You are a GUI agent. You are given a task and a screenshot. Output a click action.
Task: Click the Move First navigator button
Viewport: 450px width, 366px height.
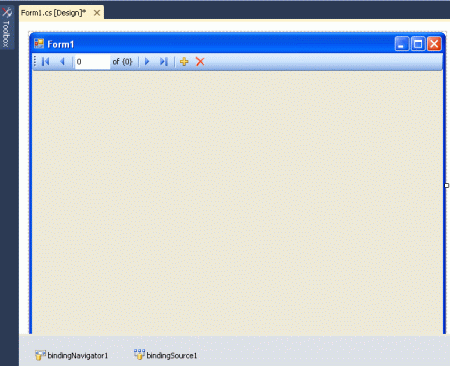46,62
